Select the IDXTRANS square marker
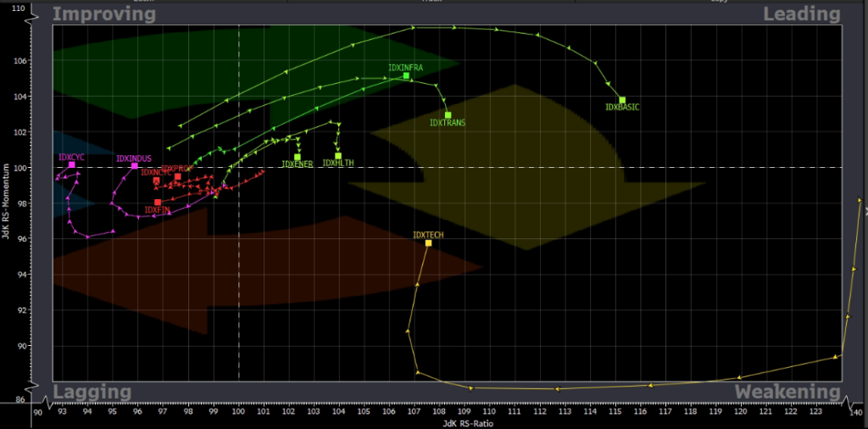The image size is (868, 429). (448, 115)
